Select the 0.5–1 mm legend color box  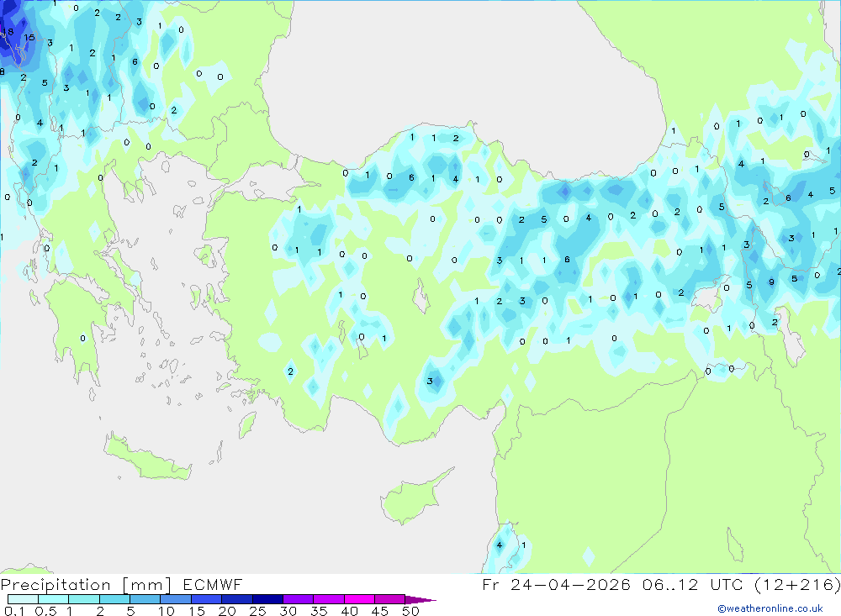click(x=54, y=599)
